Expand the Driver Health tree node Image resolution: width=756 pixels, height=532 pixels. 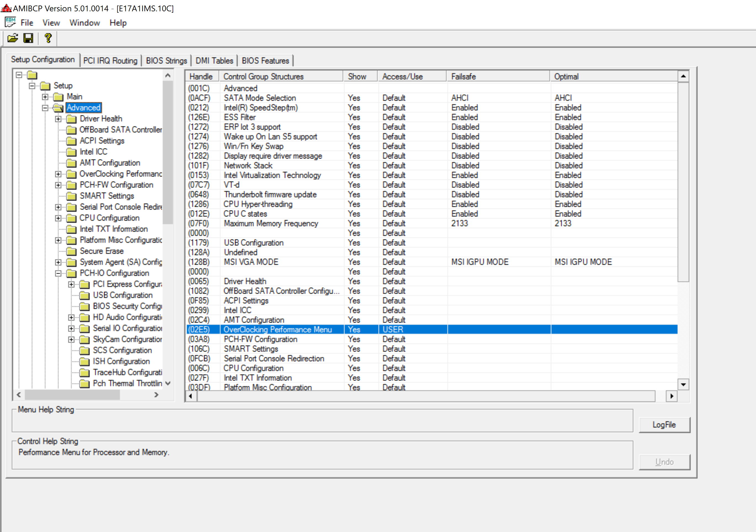click(58, 119)
